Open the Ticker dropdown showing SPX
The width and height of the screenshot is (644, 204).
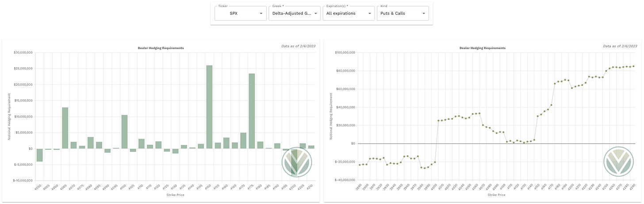240,14
